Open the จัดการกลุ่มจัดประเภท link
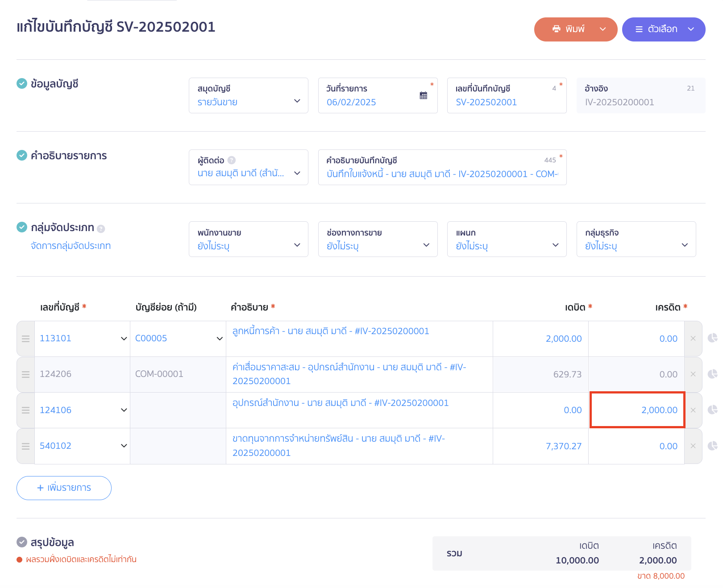The width and height of the screenshot is (723, 588). tap(71, 246)
